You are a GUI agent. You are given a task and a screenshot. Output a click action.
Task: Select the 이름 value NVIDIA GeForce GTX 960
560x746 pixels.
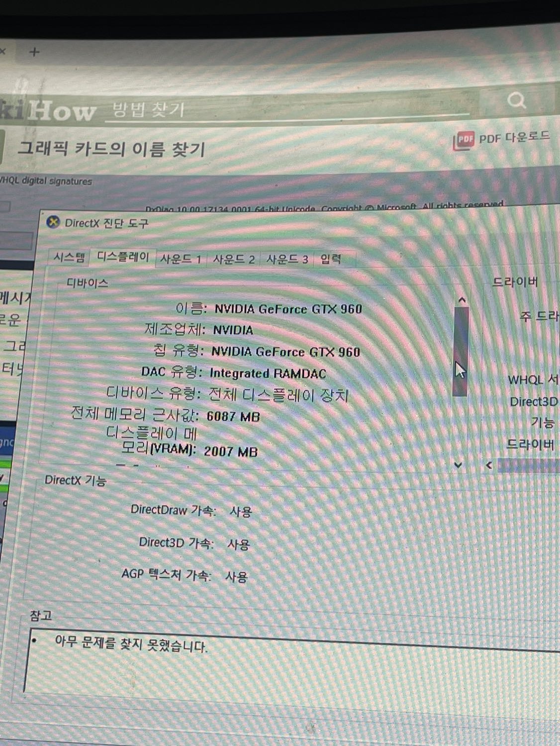coord(288,309)
